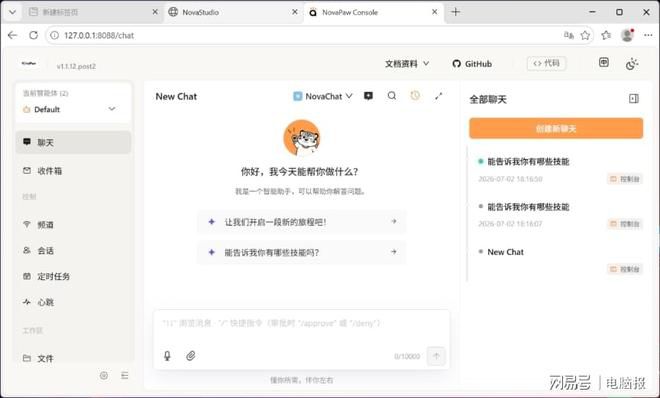Open the NovaChat model dropdown
Viewport: 660px width, 398px height.
323,96
